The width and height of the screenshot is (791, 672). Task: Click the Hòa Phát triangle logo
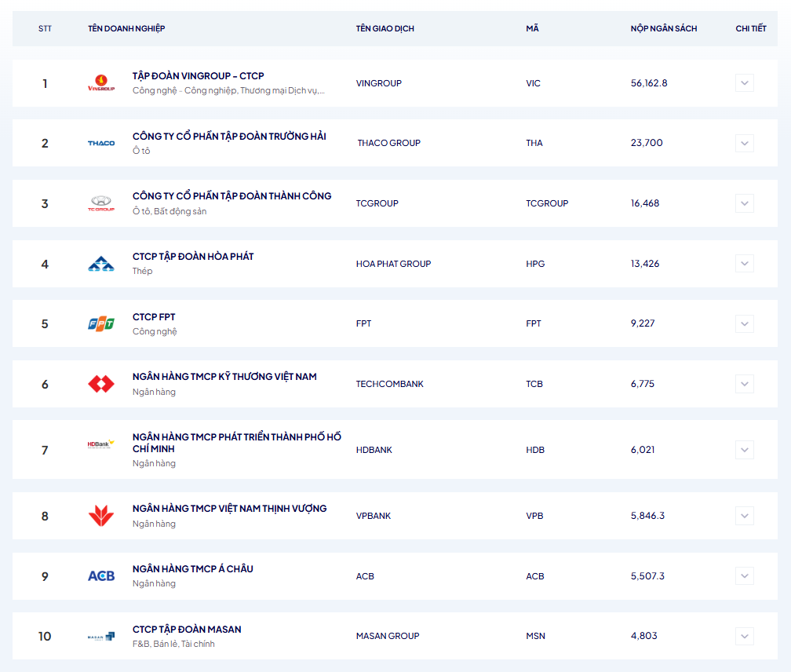pos(101,264)
